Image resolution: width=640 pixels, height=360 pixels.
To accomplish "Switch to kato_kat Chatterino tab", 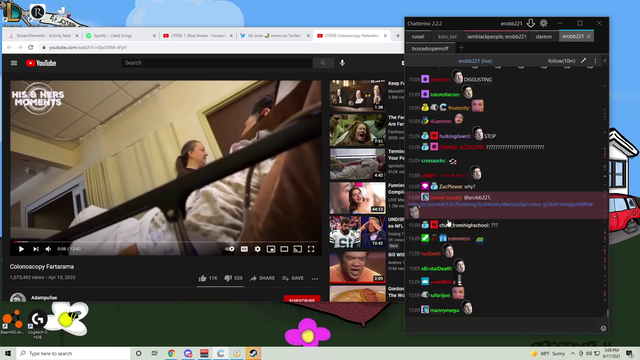I will point(447,36).
